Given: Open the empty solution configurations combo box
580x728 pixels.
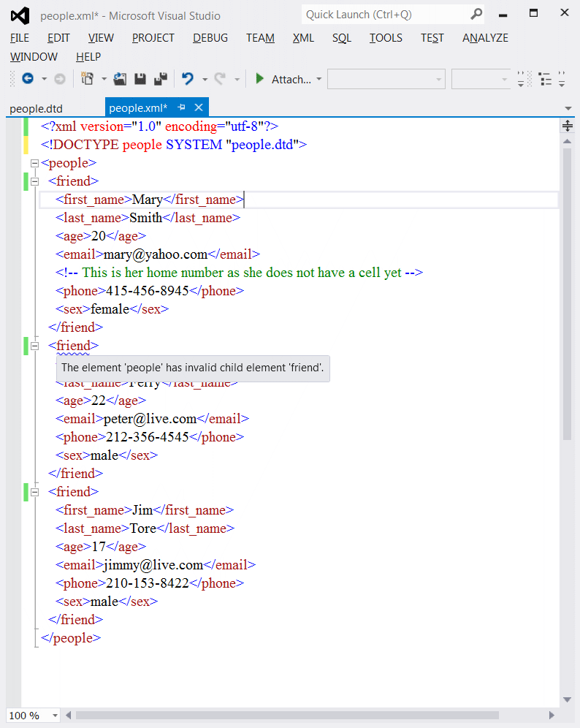Looking at the screenshot, I should [386, 79].
